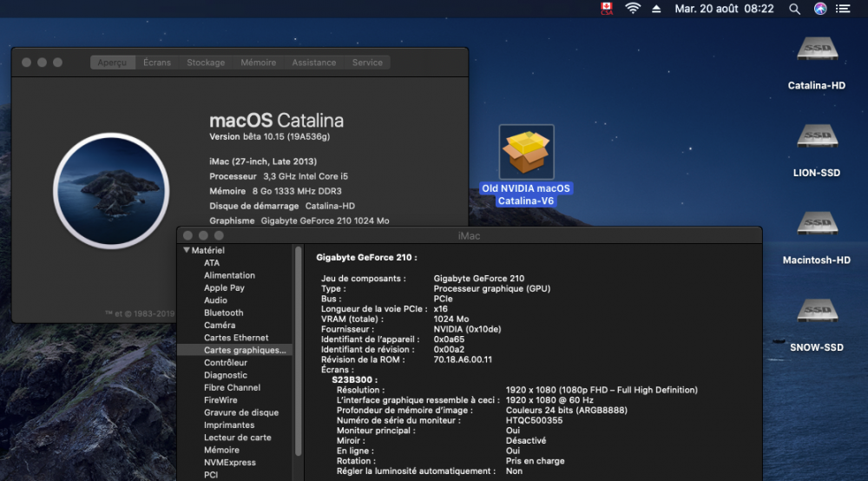Select FireWire in the sidebar
868x481 pixels.
coord(220,399)
